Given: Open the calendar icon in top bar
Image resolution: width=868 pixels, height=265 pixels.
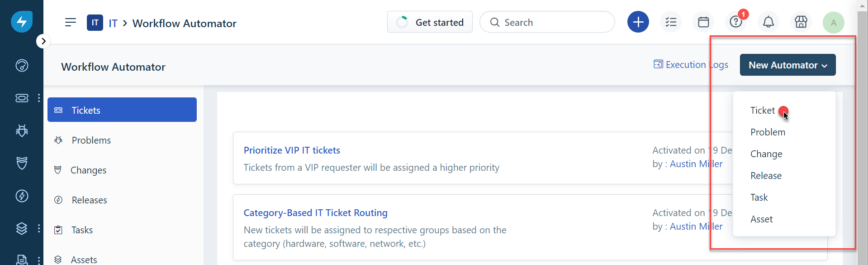Looking at the screenshot, I should 703,22.
